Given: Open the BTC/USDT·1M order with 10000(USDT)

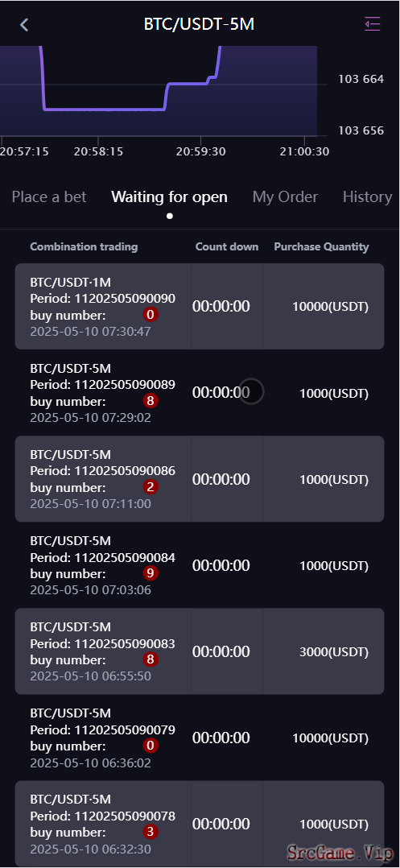Looking at the screenshot, I should [200, 306].
